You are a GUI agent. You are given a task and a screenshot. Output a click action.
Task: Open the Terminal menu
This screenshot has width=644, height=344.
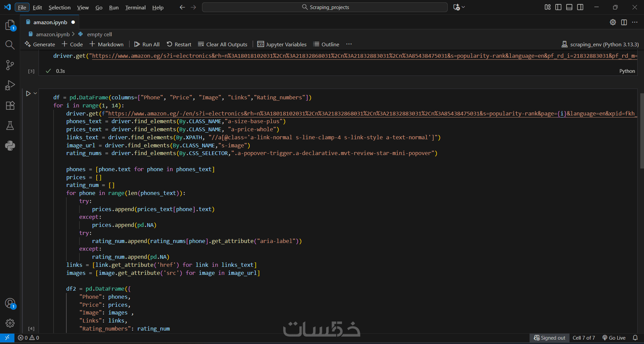[x=135, y=7]
